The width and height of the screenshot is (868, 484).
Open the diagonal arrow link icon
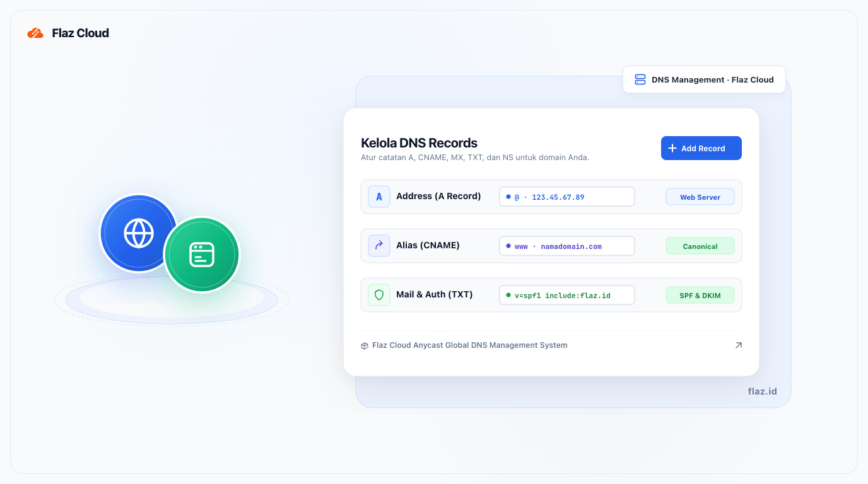738,345
